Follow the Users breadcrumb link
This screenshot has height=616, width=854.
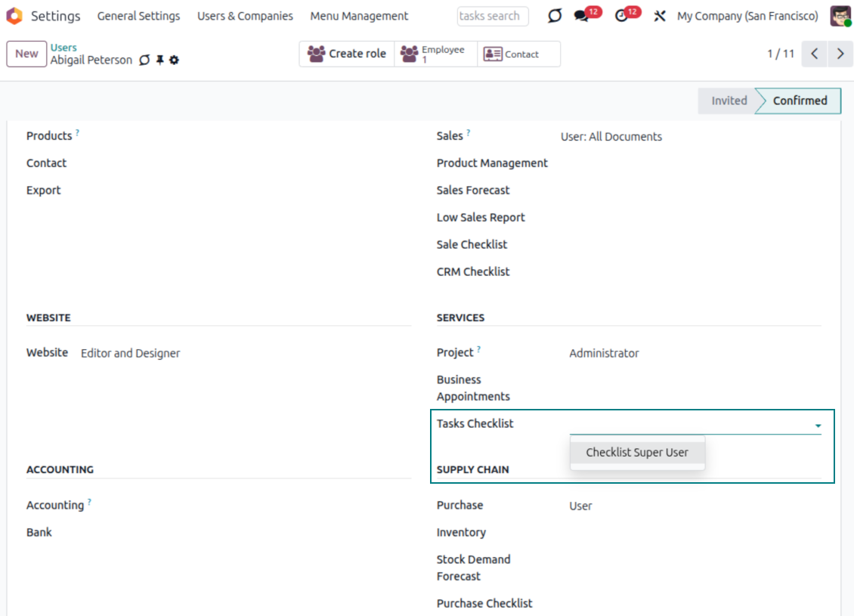(63, 48)
